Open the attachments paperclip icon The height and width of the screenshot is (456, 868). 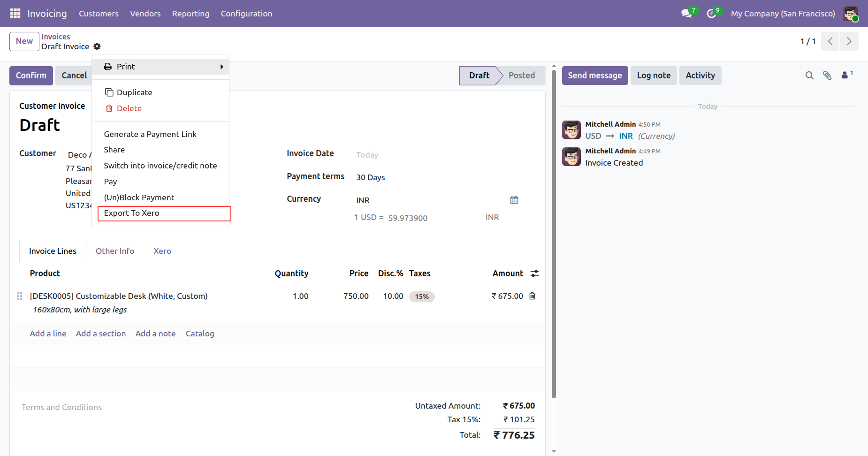827,76
